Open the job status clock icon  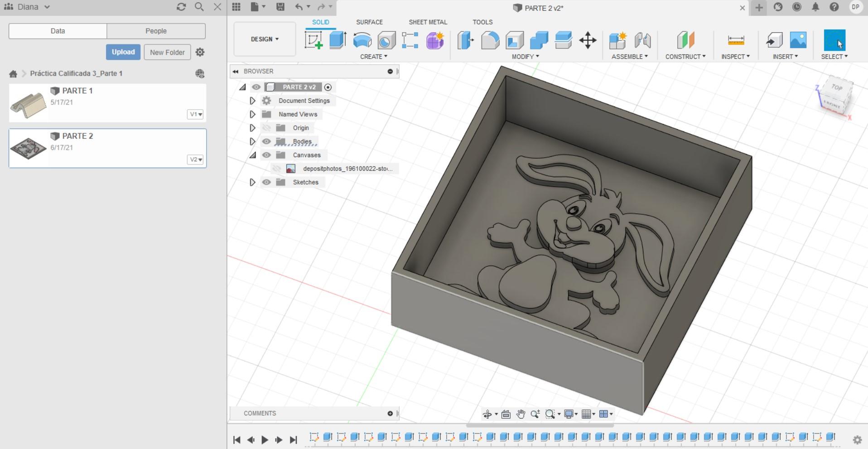[x=797, y=7]
